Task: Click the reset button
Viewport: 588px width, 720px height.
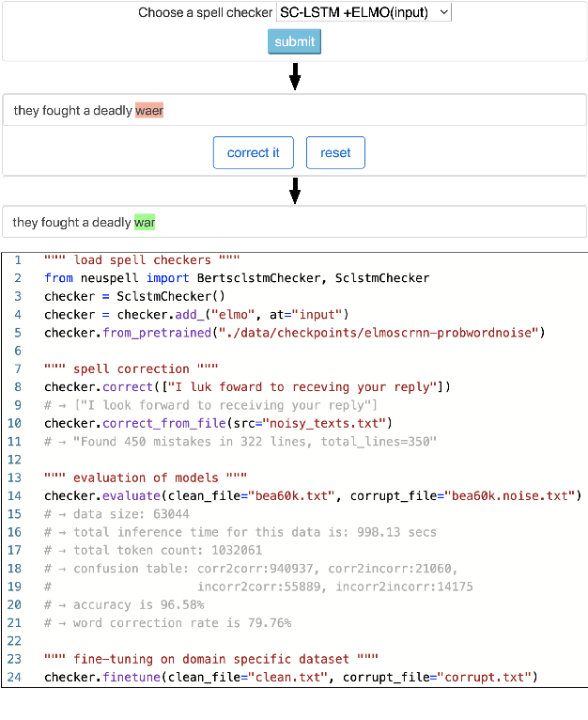Action: coord(335,152)
